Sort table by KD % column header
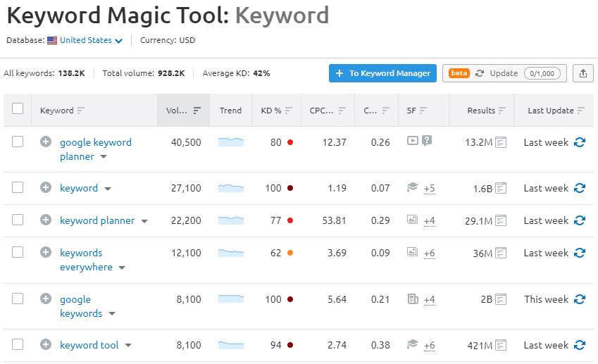 (x=276, y=111)
